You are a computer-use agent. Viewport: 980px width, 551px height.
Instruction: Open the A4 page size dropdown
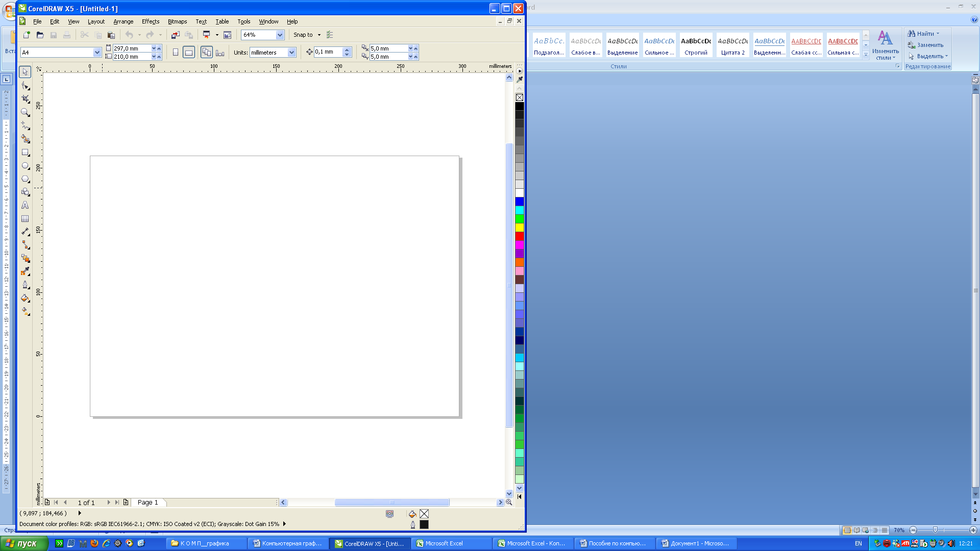pyautogui.click(x=97, y=52)
